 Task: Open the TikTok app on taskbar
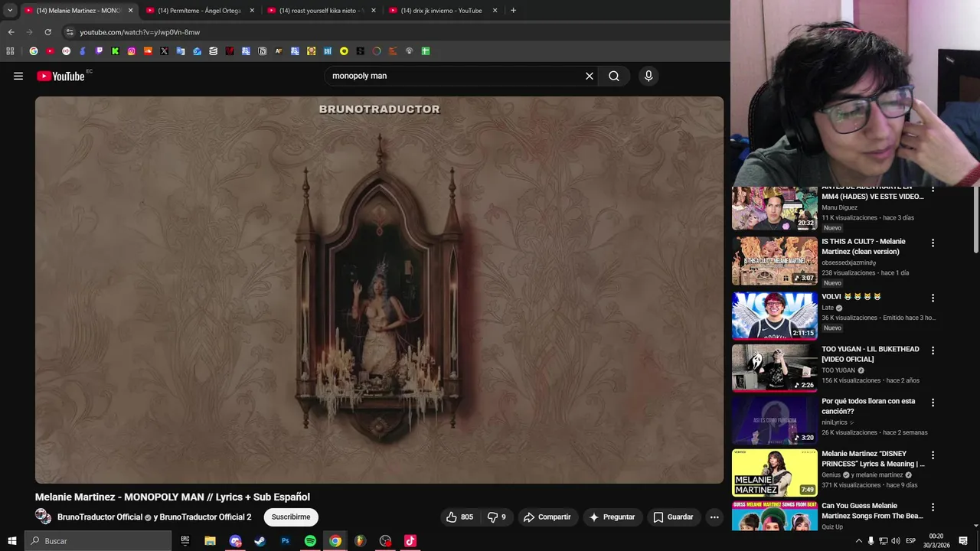[410, 541]
